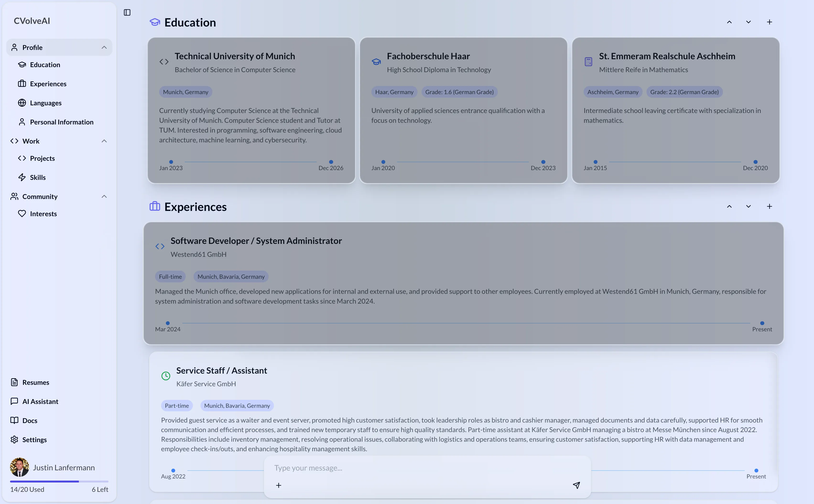Open the AI Assistant chat icon
The image size is (814, 504).
coord(14,401)
